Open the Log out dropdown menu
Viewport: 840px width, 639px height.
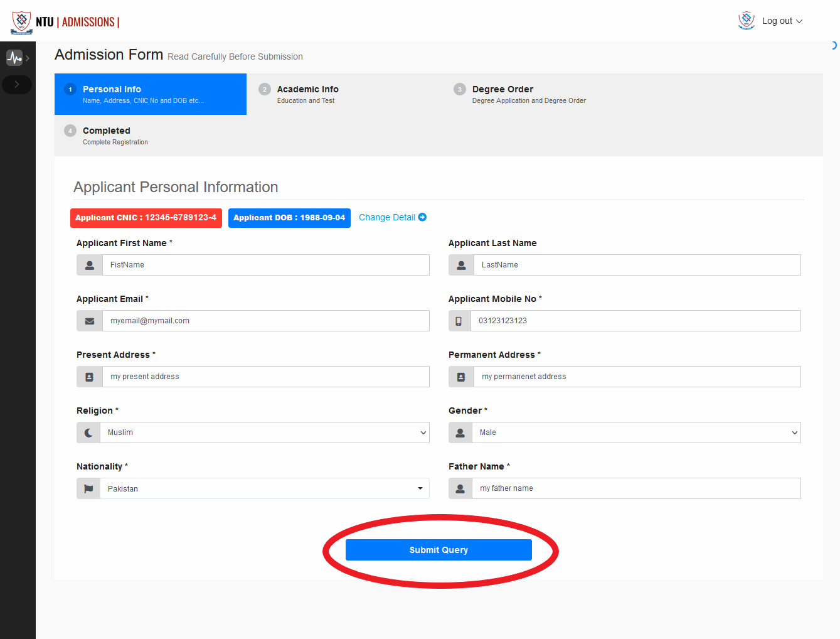pyautogui.click(x=782, y=21)
